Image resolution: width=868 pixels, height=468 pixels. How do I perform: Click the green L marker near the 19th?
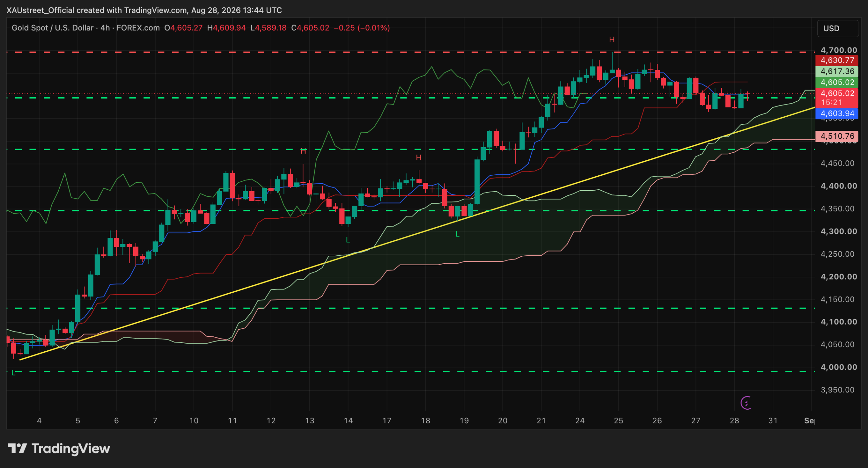(x=457, y=234)
